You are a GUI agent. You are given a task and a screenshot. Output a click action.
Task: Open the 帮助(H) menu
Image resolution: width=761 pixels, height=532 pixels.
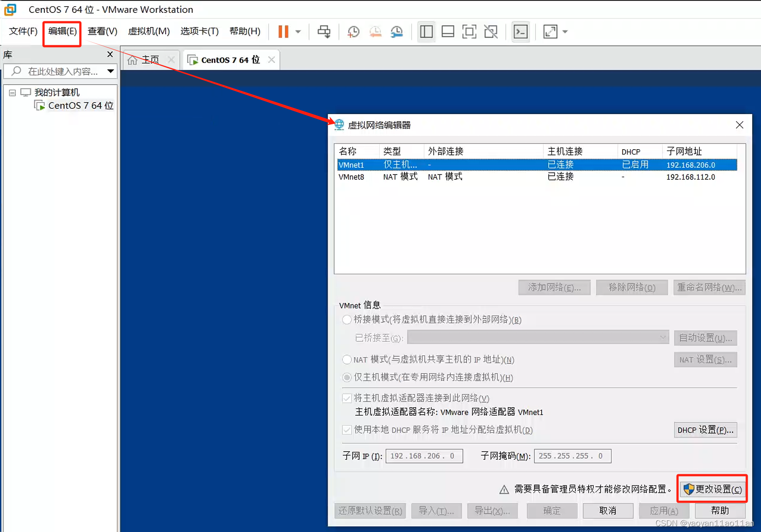(245, 32)
